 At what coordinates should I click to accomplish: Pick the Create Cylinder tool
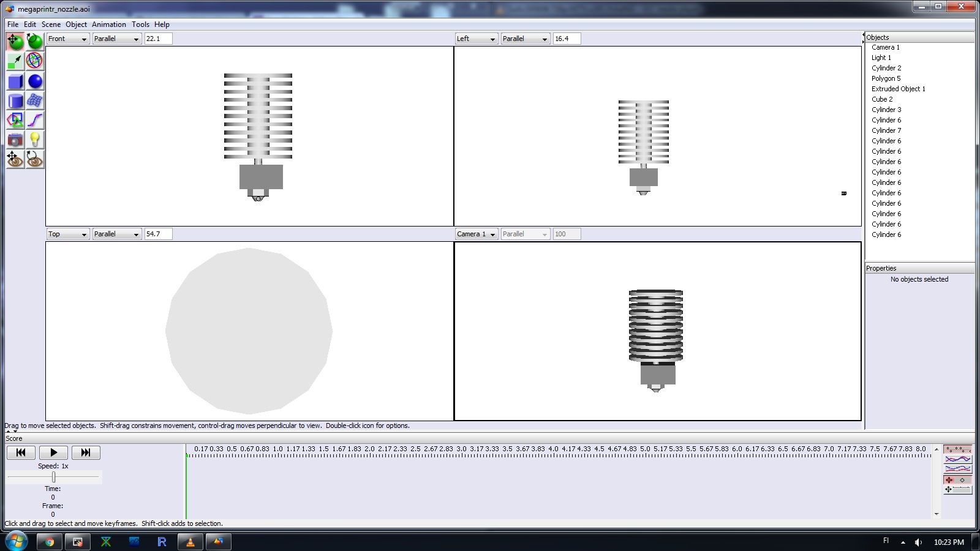(15, 101)
